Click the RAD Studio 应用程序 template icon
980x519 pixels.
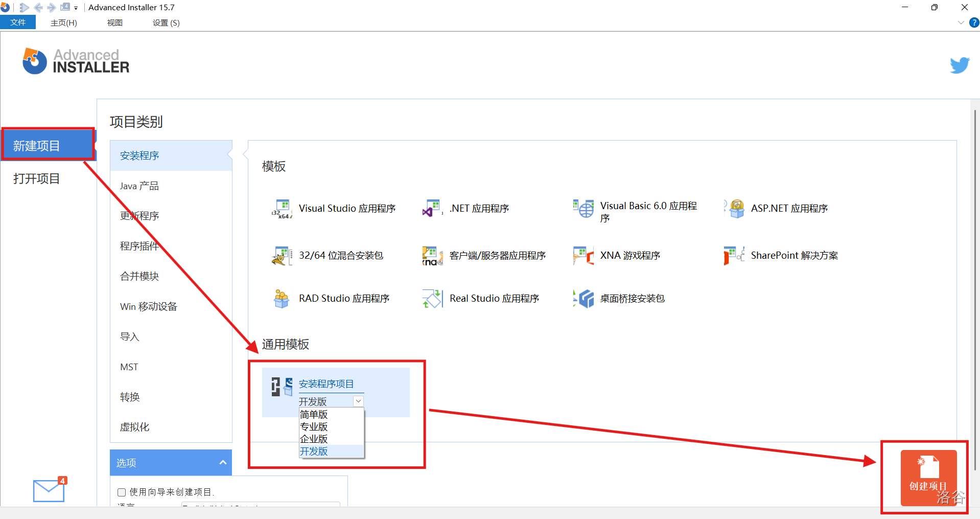[x=282, y=299]
